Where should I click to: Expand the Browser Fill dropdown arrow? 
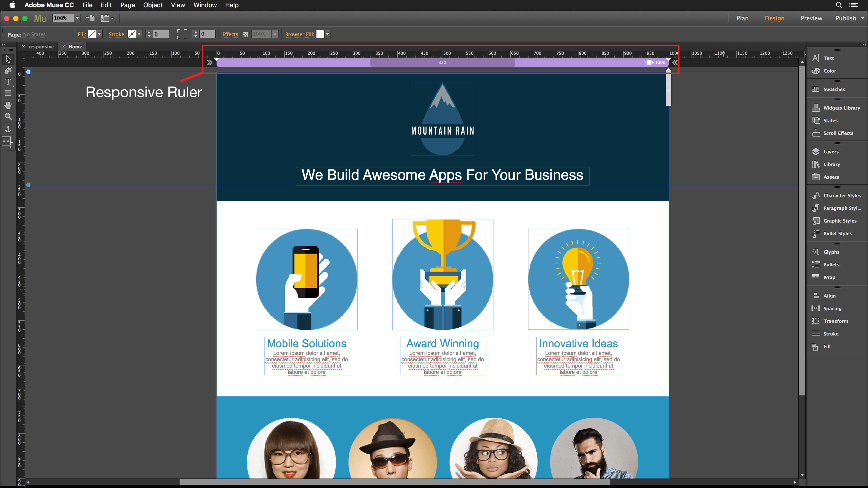pyautogui.click(x=328, y=34)
